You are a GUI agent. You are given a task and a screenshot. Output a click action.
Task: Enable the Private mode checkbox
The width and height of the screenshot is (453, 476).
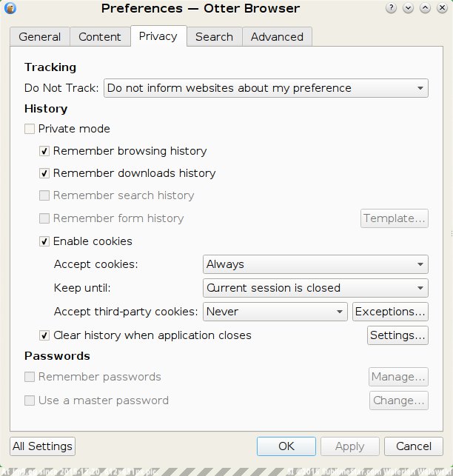[30, 129]
